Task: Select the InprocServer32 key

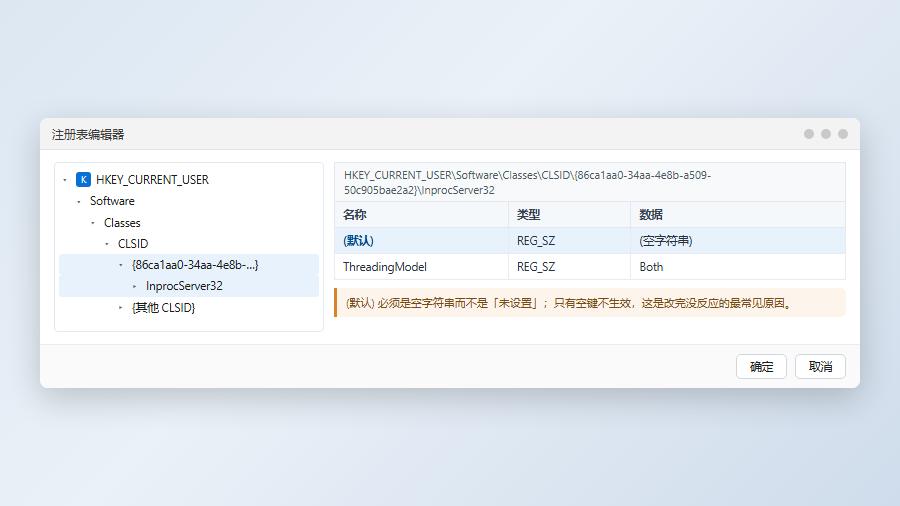Action: pos(189,286)
